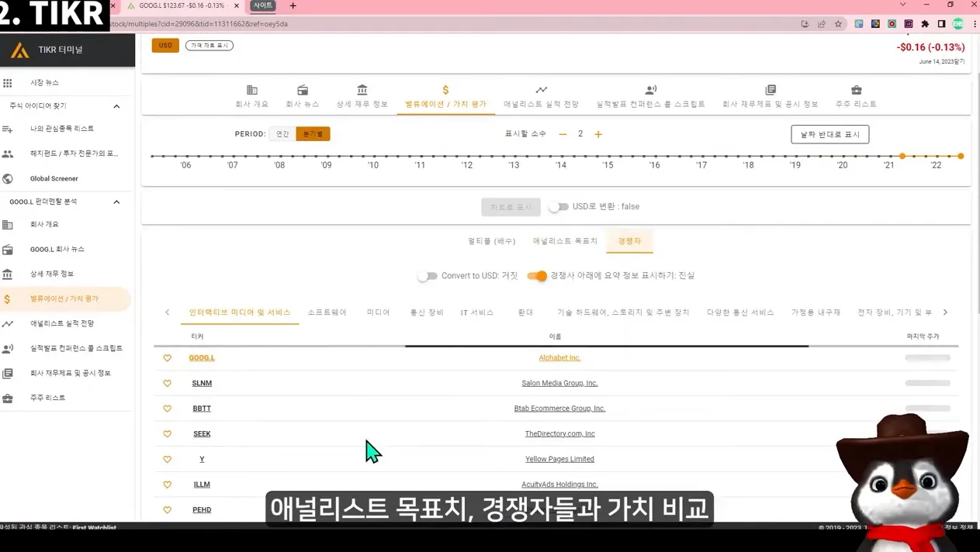980x552 pixels.
Task: Open the 상세 재무 정보 top tab
Action: [x=362, y=97]
